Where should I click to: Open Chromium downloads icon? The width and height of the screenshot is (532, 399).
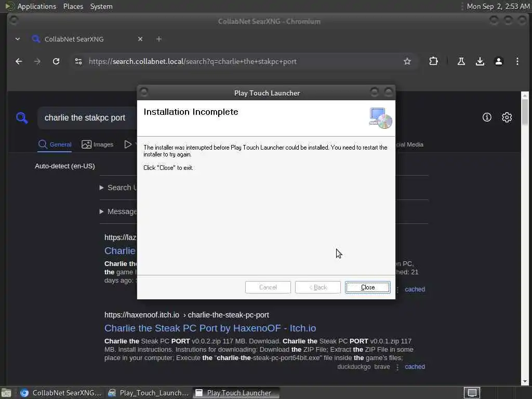(x=480, y=61)
